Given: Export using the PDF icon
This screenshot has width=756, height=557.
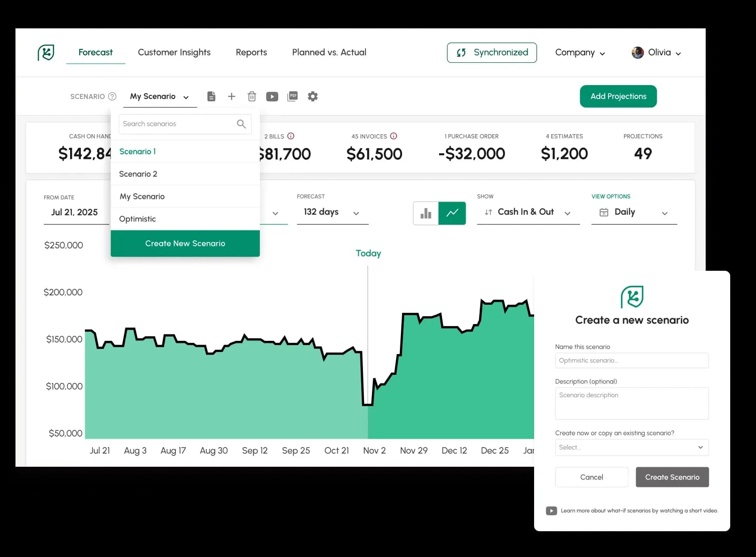Looking at the screenshot, I should [292, 96].
